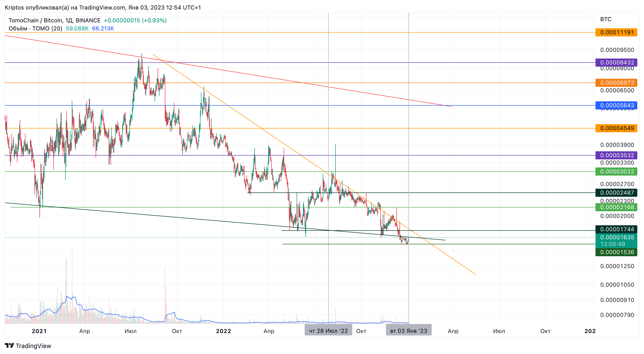The image size is (644, 354).
Task: Click the 0.00004549 orange price label
Action: tap(616, 128)
